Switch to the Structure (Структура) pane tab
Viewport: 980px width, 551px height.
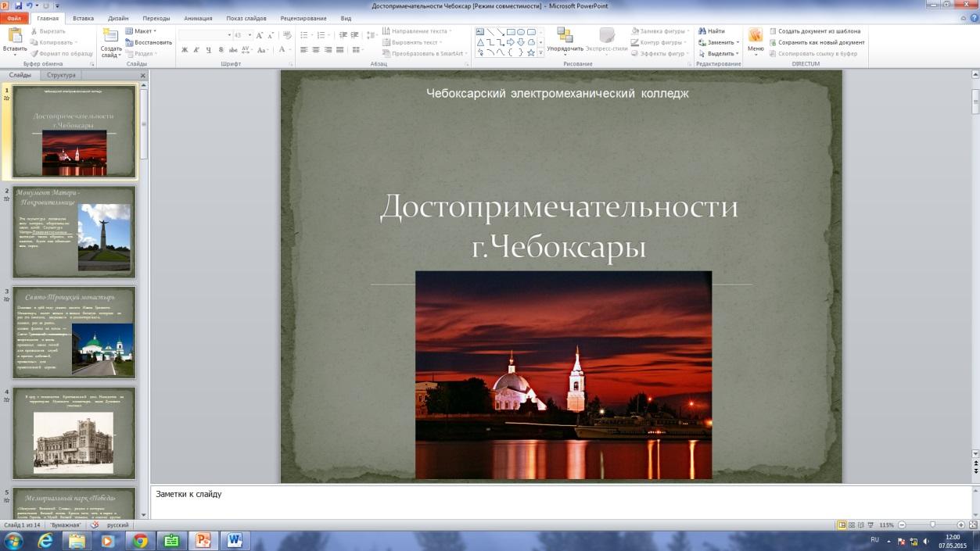(x=61, y=75)
